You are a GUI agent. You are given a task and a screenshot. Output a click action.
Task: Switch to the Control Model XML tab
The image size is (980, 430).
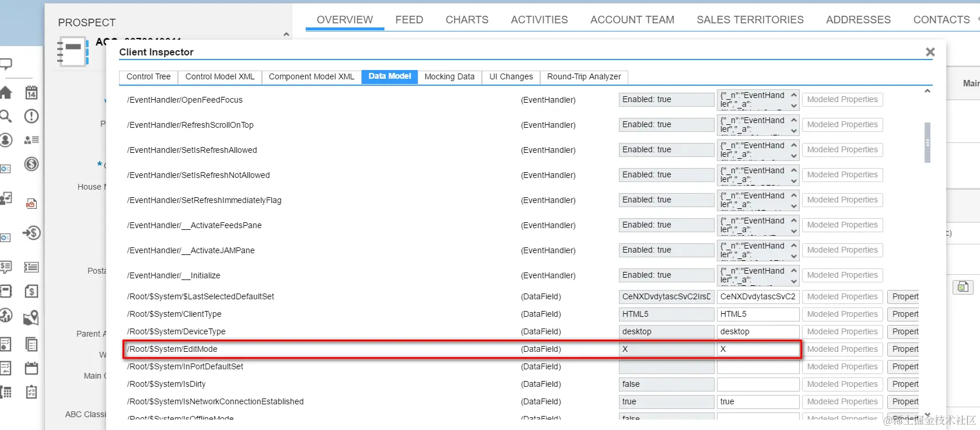click(x=220, y=76)
